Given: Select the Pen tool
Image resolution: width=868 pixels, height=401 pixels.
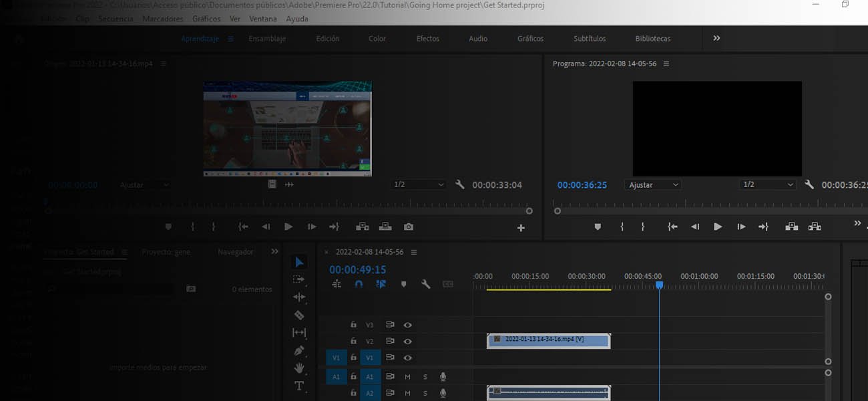Looking at the screenshot, I should coord(299,350).
